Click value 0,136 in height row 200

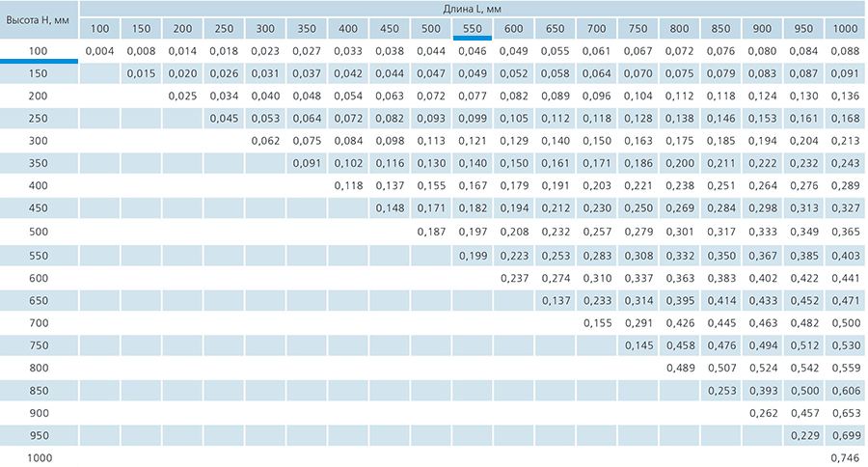(x=845, y=96)
